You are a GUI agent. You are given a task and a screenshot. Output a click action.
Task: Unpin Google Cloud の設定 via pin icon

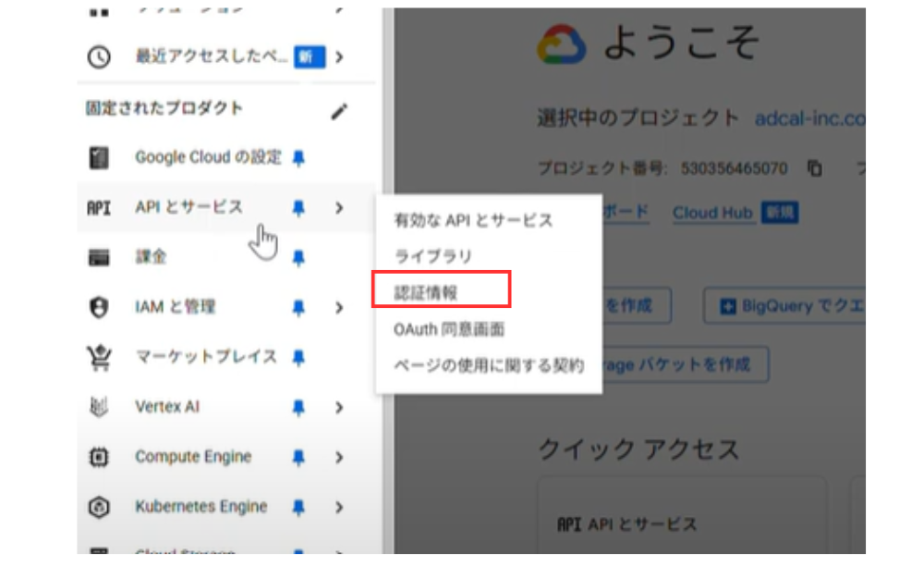(298, 158)
